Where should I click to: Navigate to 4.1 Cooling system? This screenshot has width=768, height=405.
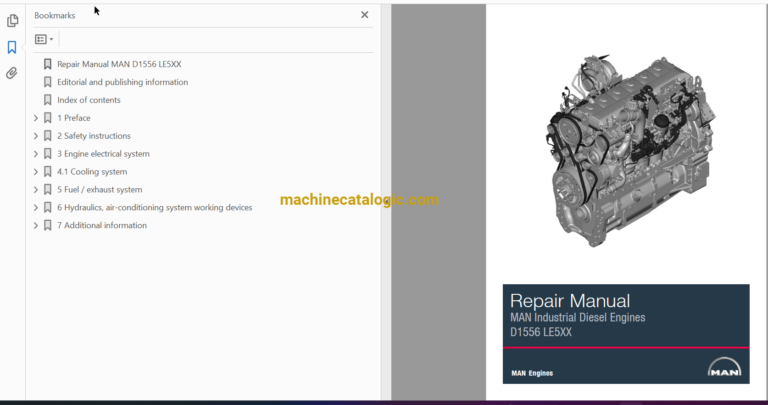coord(92,171)
